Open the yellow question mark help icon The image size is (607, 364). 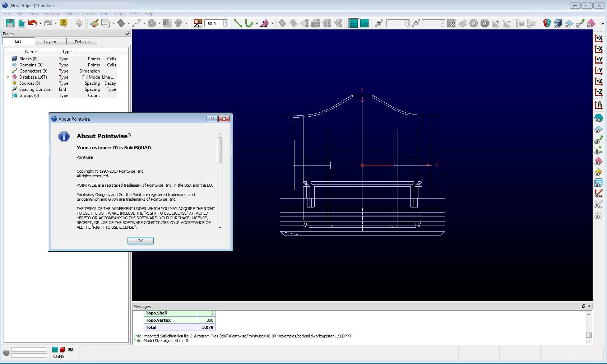click(64, 23)
